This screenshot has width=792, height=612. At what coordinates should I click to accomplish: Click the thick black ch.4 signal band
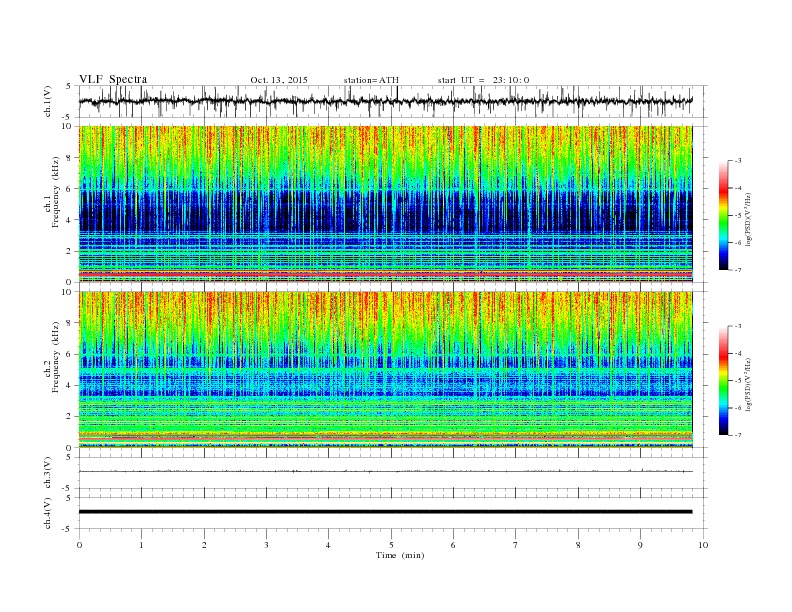(385, 512)
